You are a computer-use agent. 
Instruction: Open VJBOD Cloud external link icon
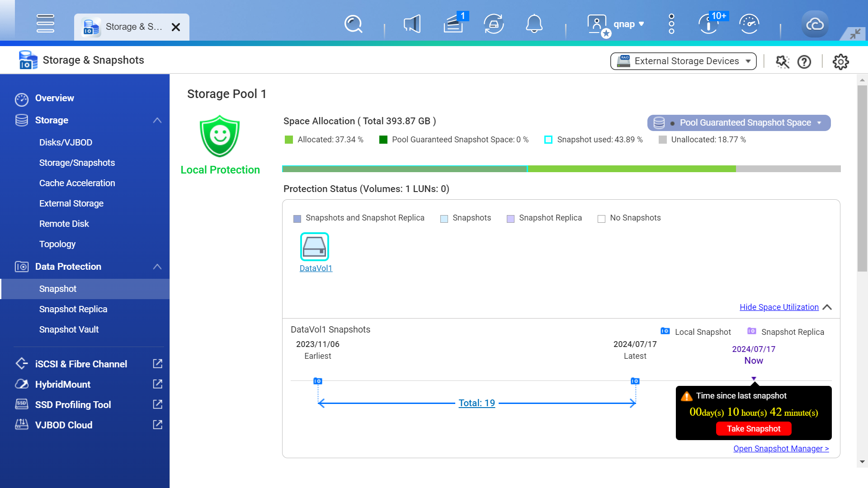(x=158, y=425)
